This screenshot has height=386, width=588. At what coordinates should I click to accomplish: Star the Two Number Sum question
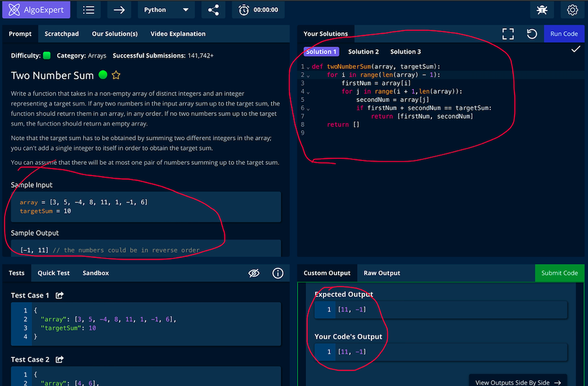pyautogui.click(x=116, y=75)
